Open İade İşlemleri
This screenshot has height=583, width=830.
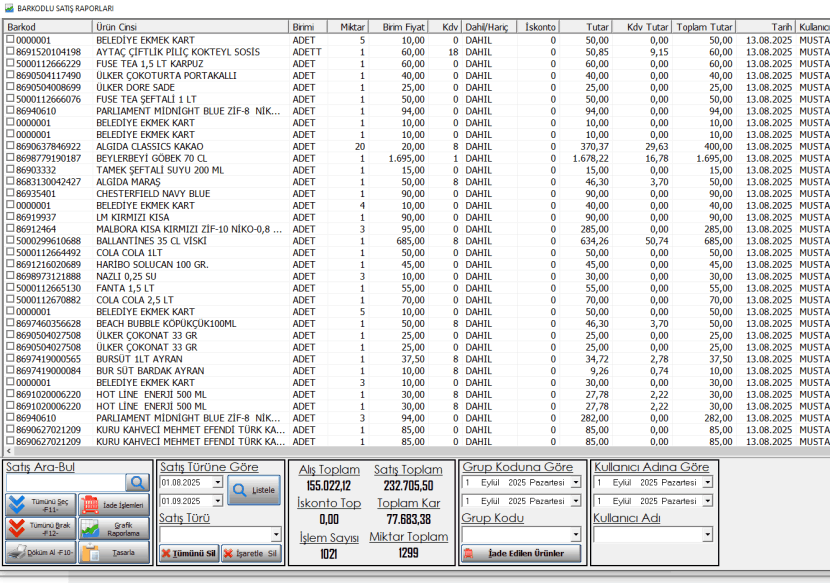(x=114, y=505)
